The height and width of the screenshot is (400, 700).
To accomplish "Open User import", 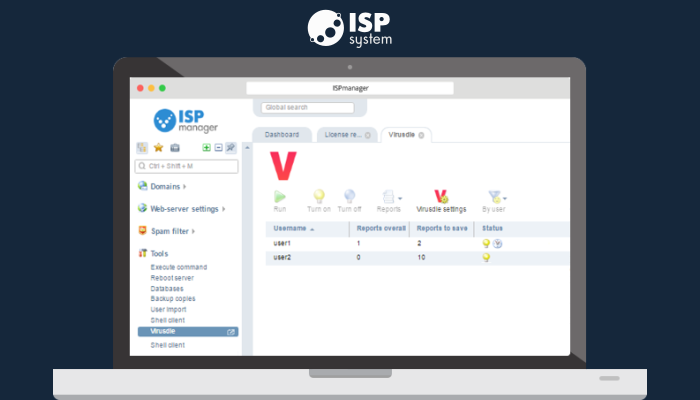I will [x=168, y=309].
